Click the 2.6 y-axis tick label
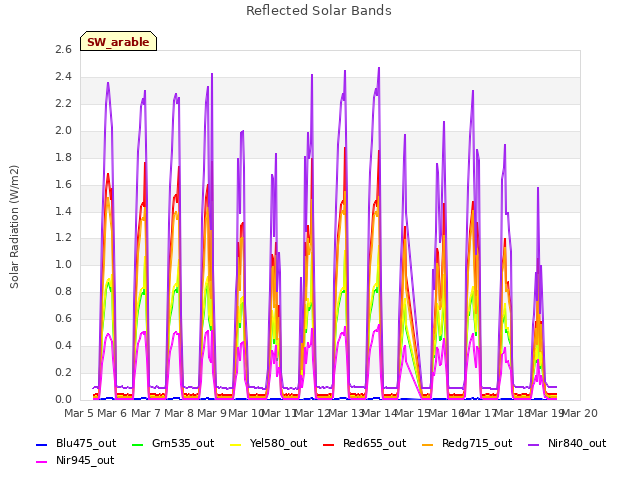Screen dimensions: 640x480 (64, 49)
